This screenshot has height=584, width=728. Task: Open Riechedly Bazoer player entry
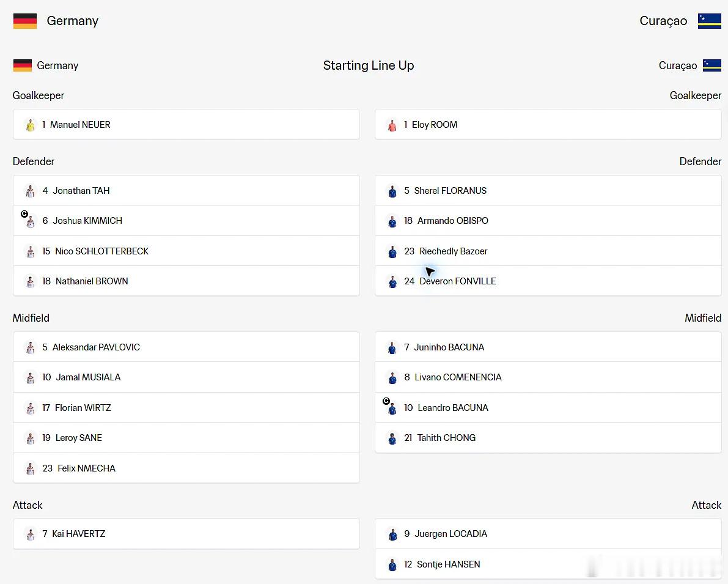click(548, 251)
